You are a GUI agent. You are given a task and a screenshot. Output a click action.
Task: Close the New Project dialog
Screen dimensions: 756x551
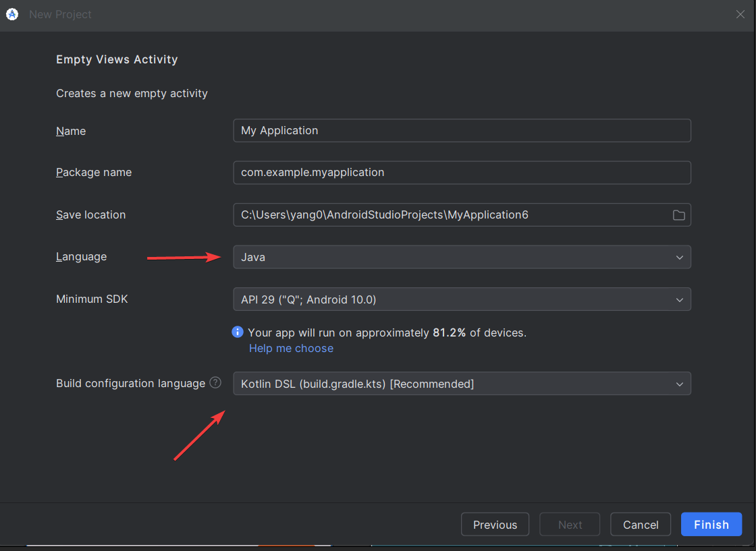coord(740,14)
